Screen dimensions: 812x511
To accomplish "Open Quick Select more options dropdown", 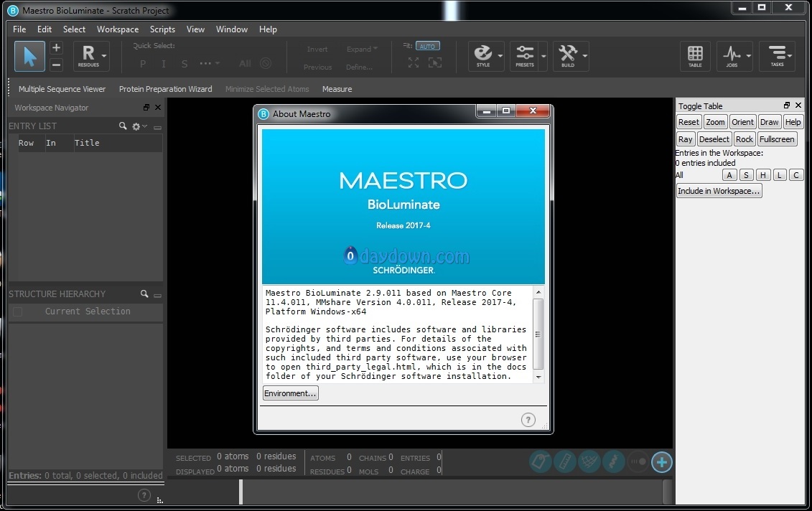I will click(209, 64).
